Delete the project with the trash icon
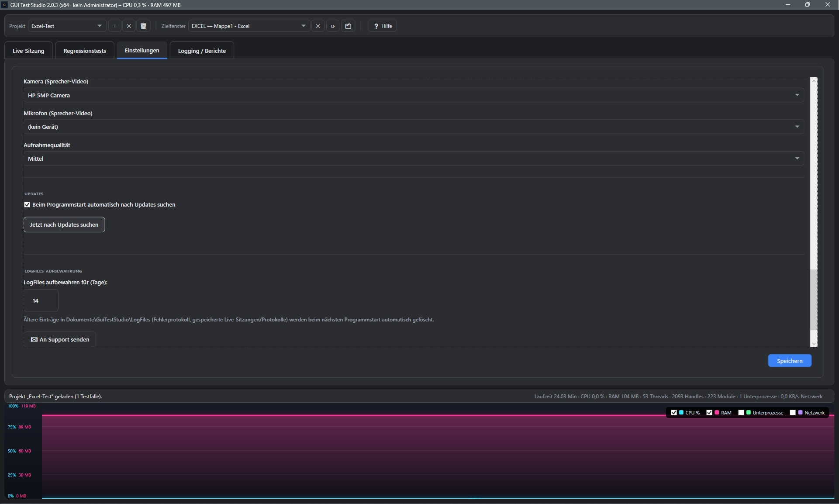839x504 pixels. [143, 26]
